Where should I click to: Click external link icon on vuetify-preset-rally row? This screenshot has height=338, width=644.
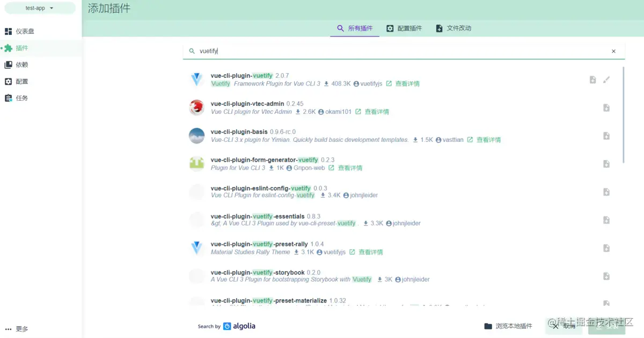pyautogui.click(x=352, y=252)
